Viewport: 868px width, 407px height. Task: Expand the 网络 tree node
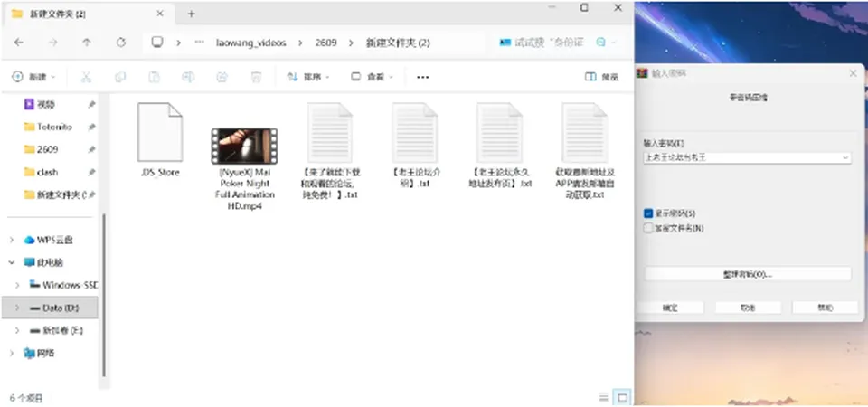coord(12,353)
